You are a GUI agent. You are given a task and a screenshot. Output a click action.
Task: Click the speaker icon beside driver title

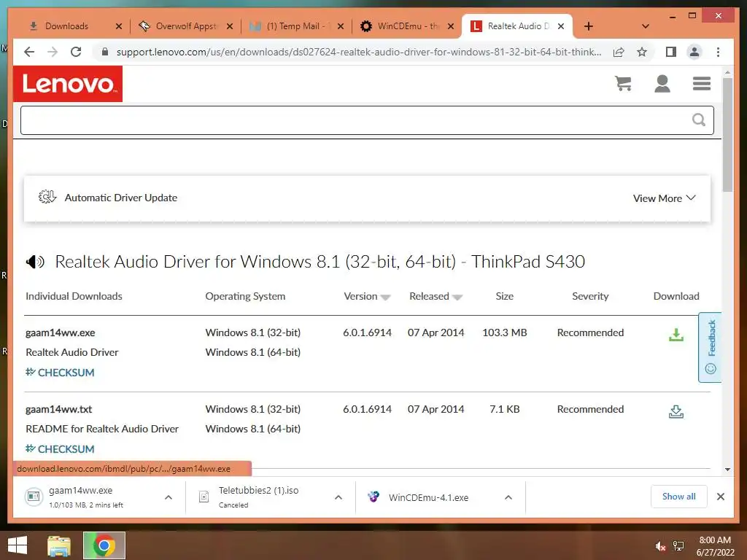coord(35,262)
